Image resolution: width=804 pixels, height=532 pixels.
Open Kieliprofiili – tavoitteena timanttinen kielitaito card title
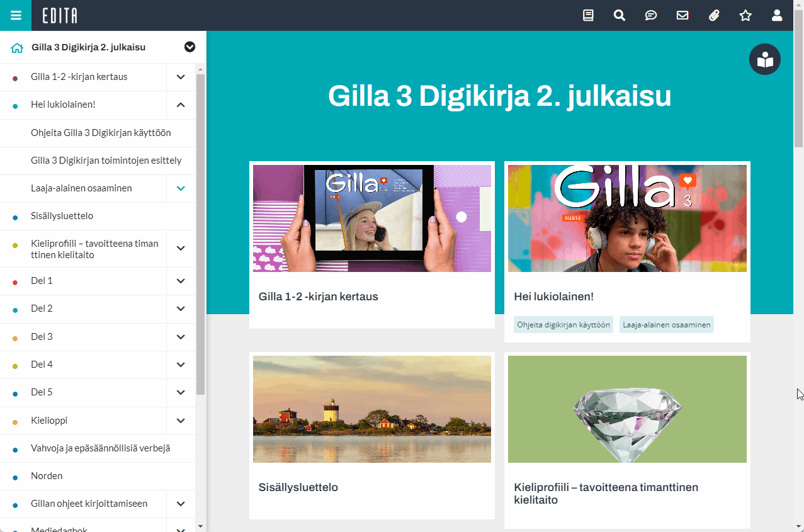[x=606, y=494]
